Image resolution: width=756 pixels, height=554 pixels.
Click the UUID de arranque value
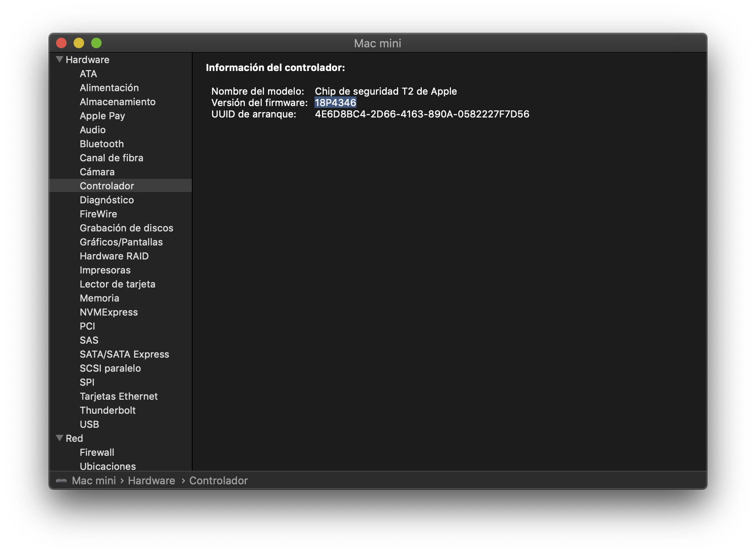tap(422, 114)
